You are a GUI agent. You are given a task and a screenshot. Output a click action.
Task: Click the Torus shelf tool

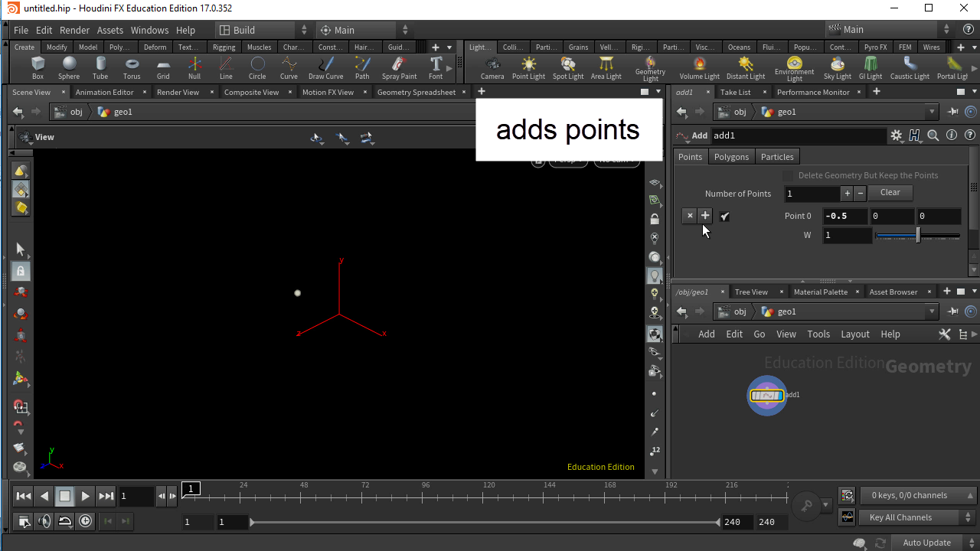132,67
